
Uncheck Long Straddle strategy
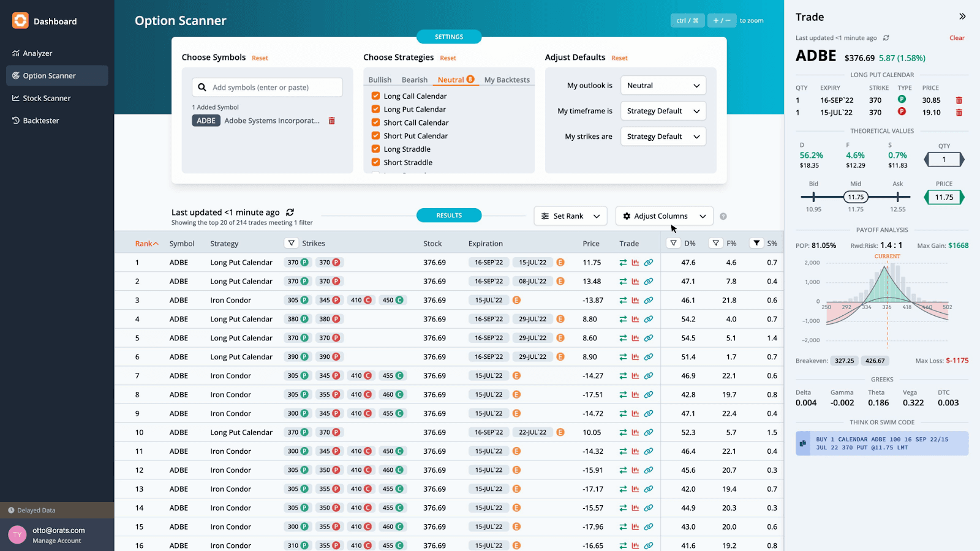[375, 149]
